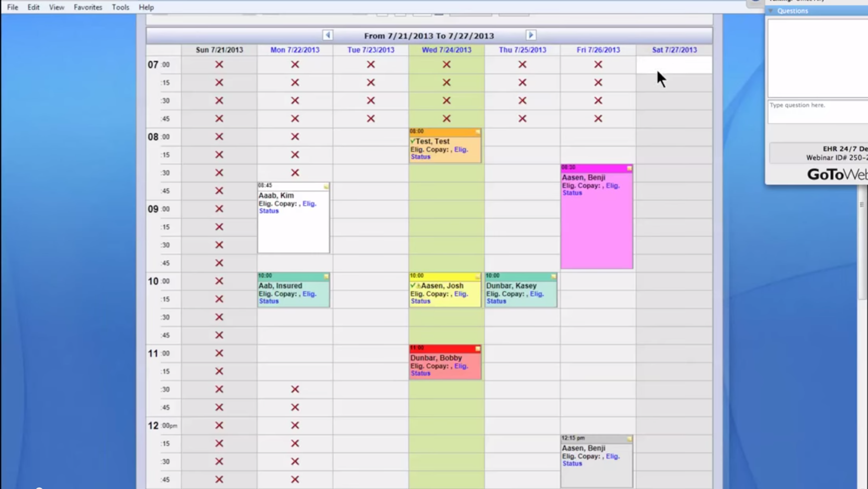Select the Thu 7/25/2013 day header
This screenshot has height=489, width=868.
point(522,50)
